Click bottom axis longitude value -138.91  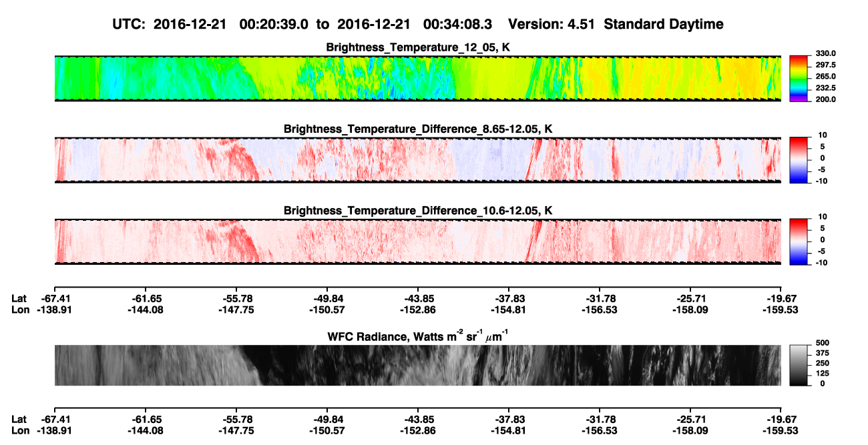click(x=54, y=431)
